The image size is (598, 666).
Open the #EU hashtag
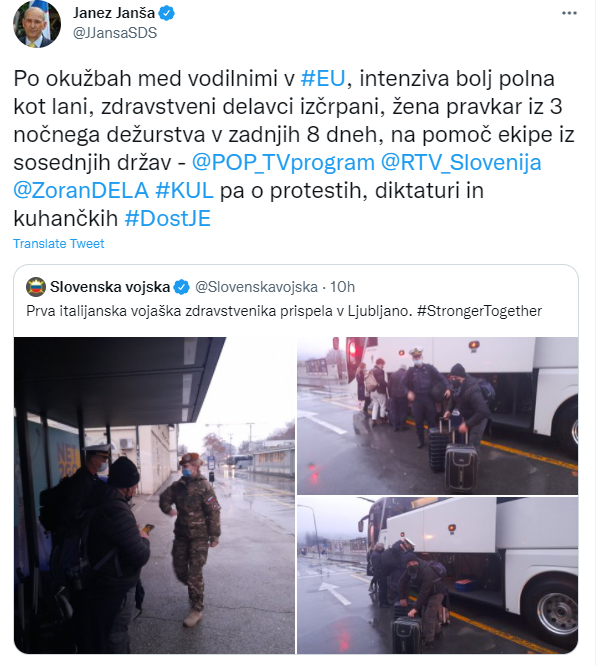coord(323,79)
